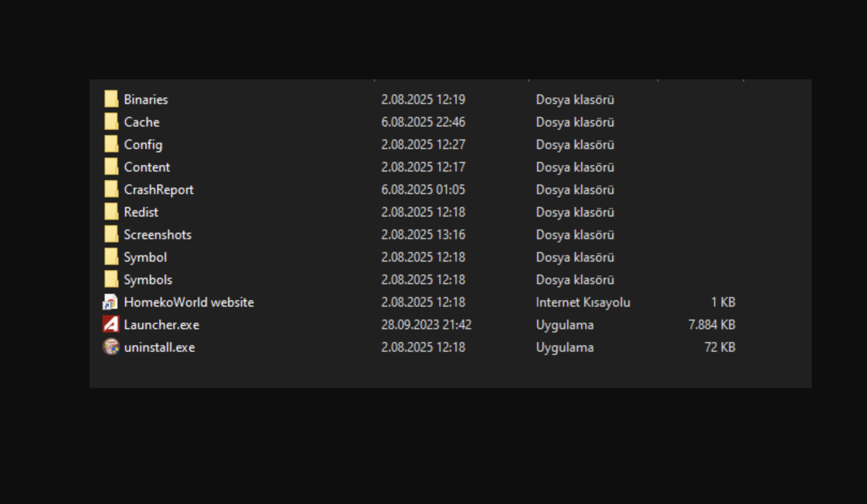The width and height of the screenshot is (867, 504).
Task: Select the Config folder icon
Action: pyautogui.click(x=111, y=144)
